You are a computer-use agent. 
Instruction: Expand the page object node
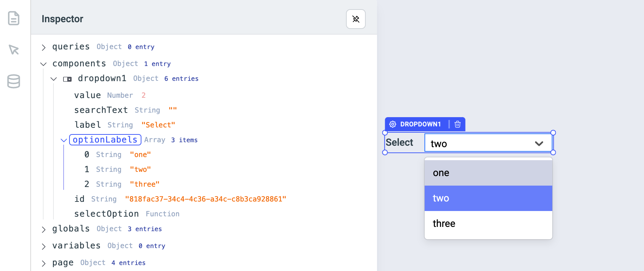(x=44, y=263)
